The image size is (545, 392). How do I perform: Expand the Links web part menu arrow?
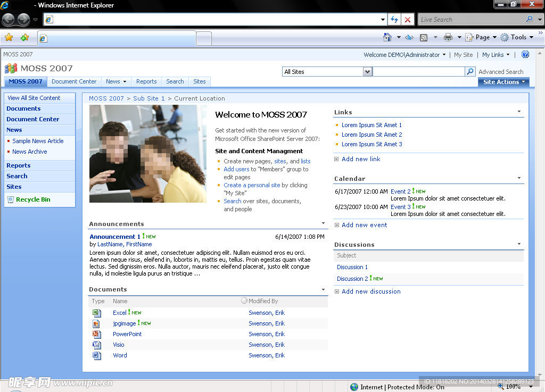point(519,112)
